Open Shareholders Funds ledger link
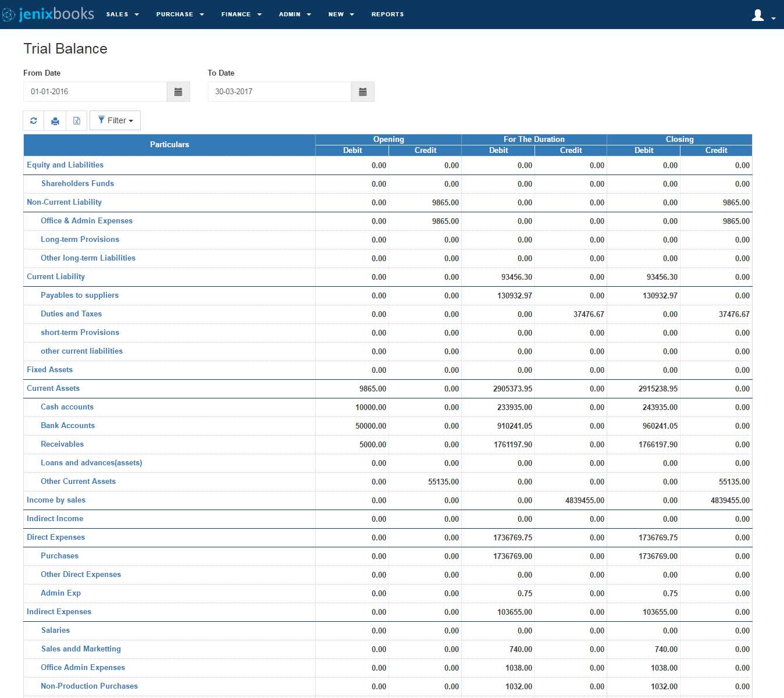784x698 pixels. 77,184
